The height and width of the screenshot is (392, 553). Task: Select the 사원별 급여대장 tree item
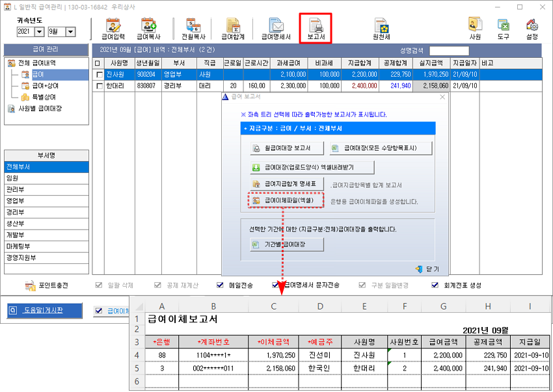pyautogui.click(x=40, y=108)
